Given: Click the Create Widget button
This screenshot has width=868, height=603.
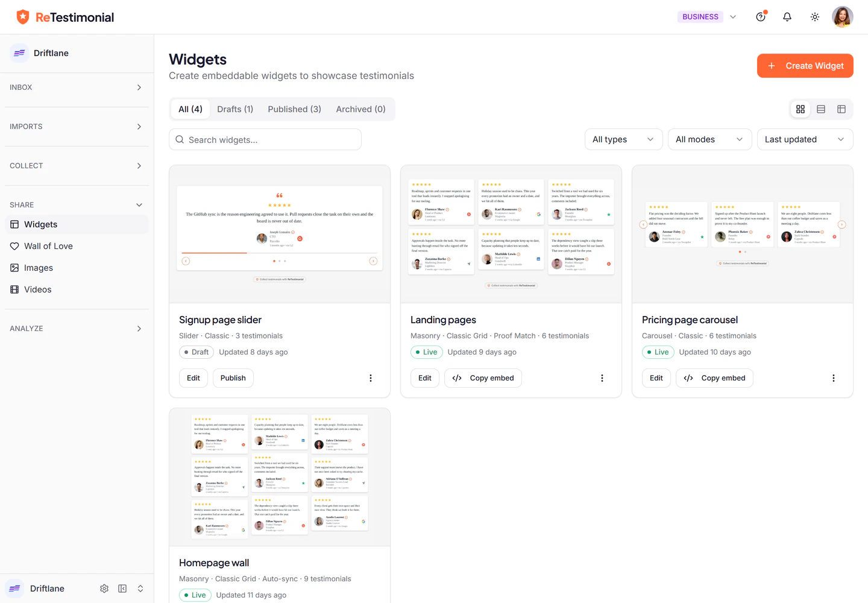Looking at the screenshot, I should click(x=805, y=66).
